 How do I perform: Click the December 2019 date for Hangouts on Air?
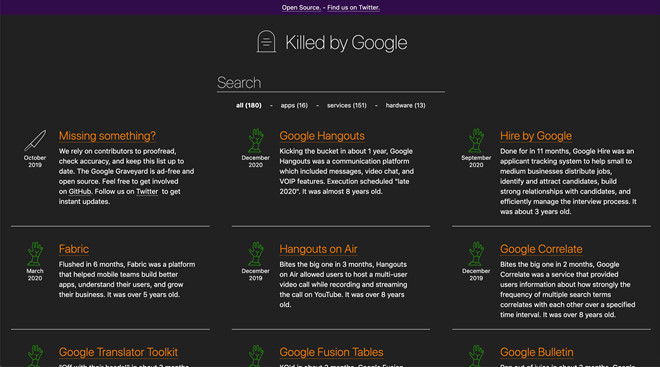[x=255, y=274]
